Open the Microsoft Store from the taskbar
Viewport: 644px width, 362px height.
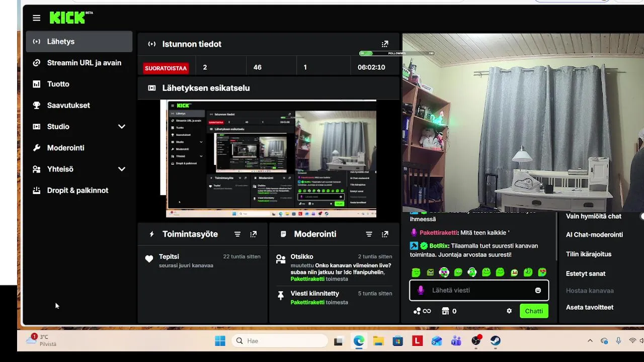click(x=398, y=341)
